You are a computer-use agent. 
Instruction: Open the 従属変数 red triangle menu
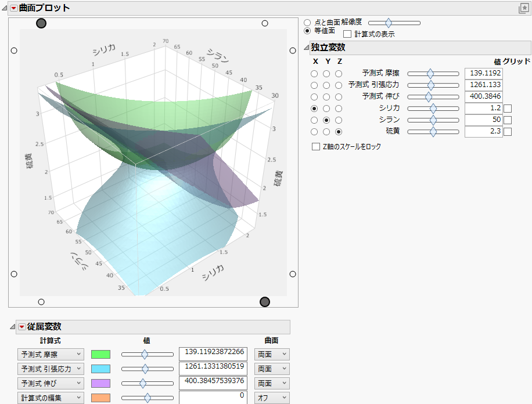coord(21,327)
